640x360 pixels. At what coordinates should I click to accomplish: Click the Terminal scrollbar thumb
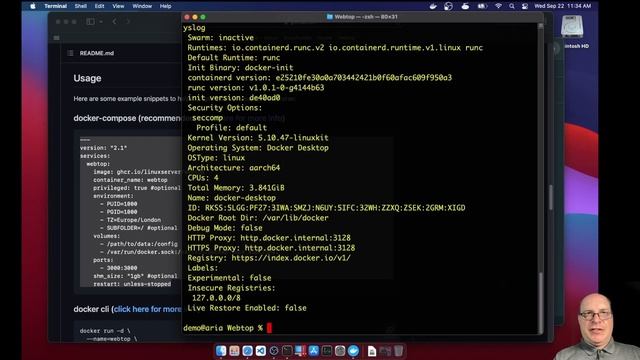click(541, 302)
